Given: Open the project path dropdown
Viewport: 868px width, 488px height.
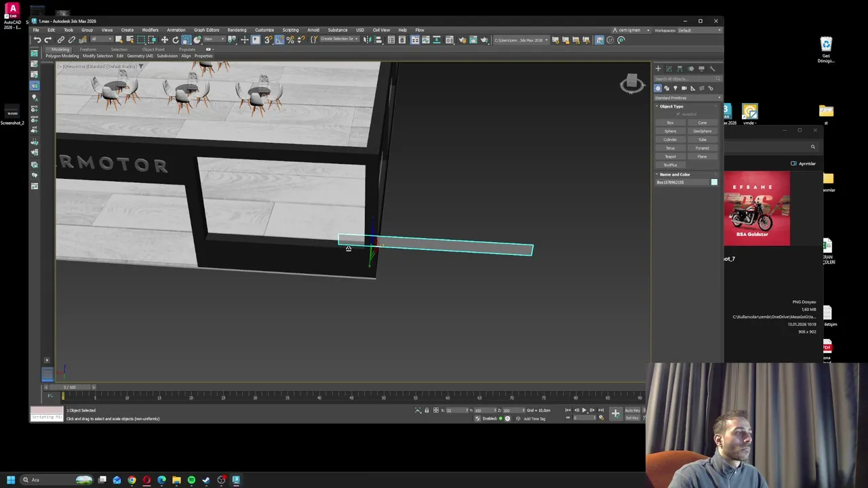Looking at the screenshot, I should (x=520, y=40).
